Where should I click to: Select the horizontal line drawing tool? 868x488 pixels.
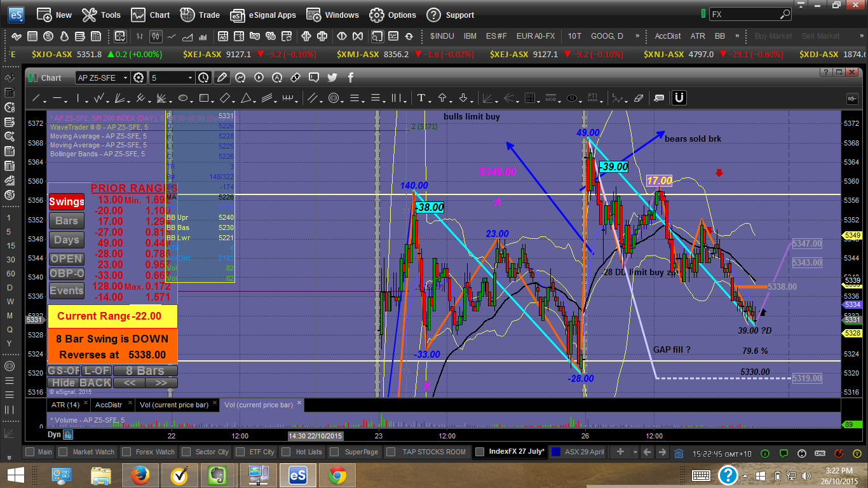[x=57, y=98]
